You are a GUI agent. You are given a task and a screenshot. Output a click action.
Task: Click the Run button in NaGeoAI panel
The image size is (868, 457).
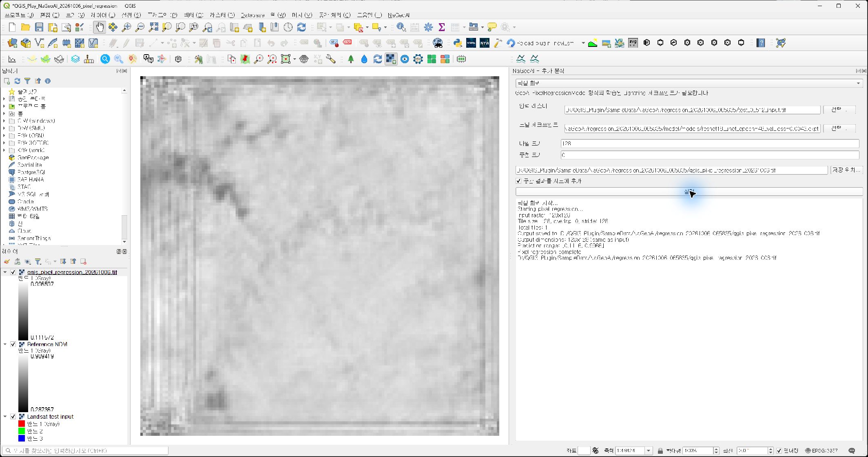coord(689,192)
